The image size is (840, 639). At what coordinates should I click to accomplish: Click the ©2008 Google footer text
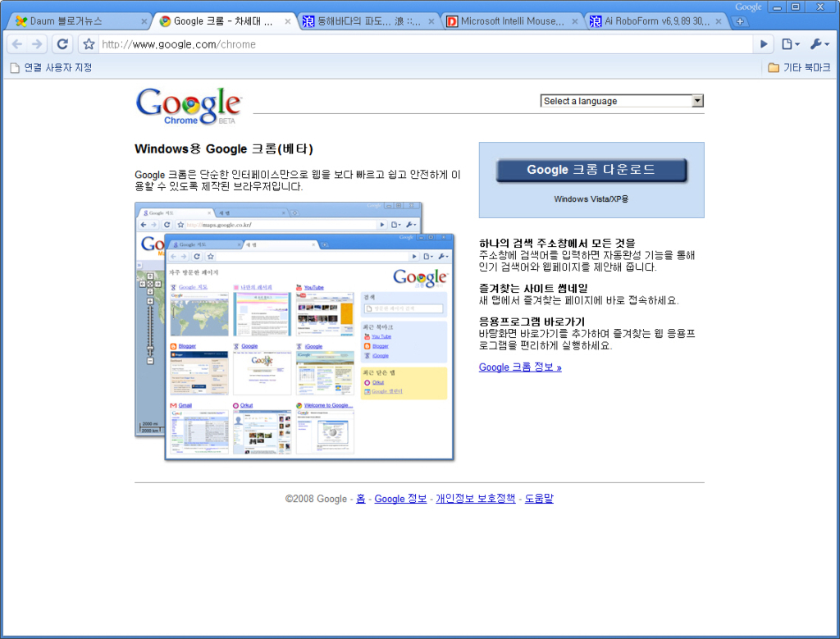pos(316,499)
